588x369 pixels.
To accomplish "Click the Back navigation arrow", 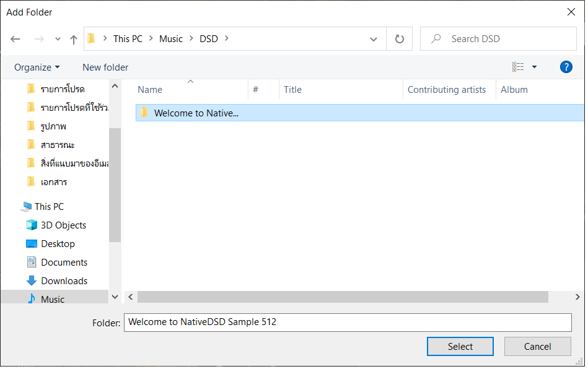I will [15, 39].
